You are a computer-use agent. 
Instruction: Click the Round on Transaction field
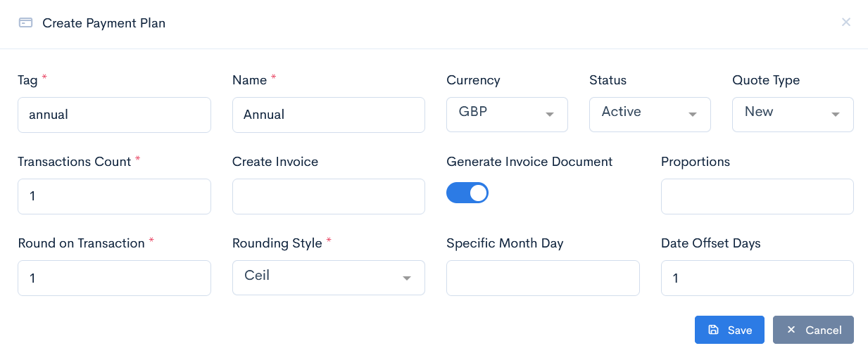coord(114,278)
